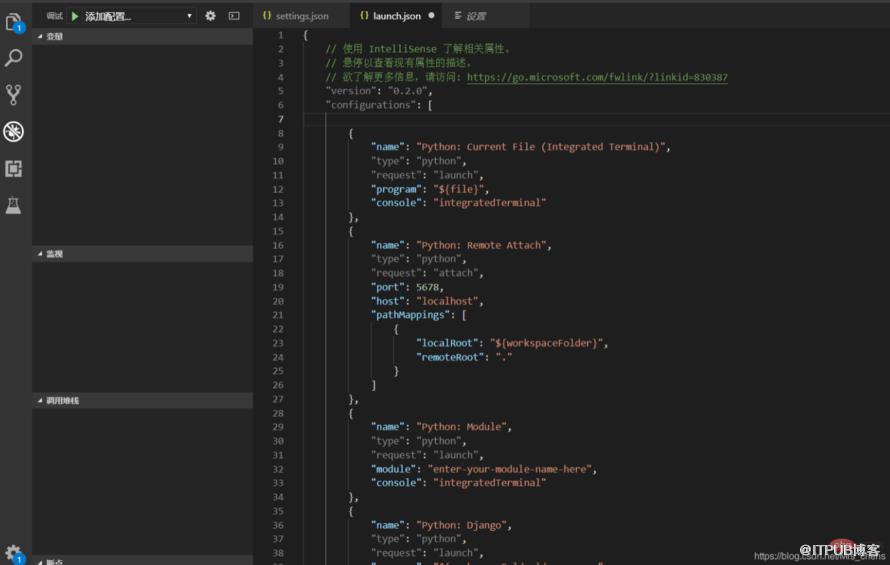Open the Test flask icon
Screen dimensions: 890x565
(x=14, y=205)
